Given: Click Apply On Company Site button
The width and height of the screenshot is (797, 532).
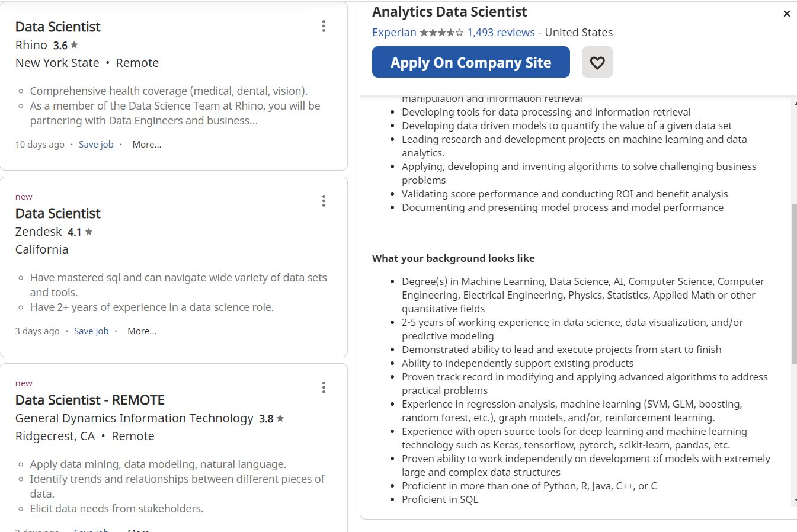Looking at the screenshot, I should pos(470,62).
